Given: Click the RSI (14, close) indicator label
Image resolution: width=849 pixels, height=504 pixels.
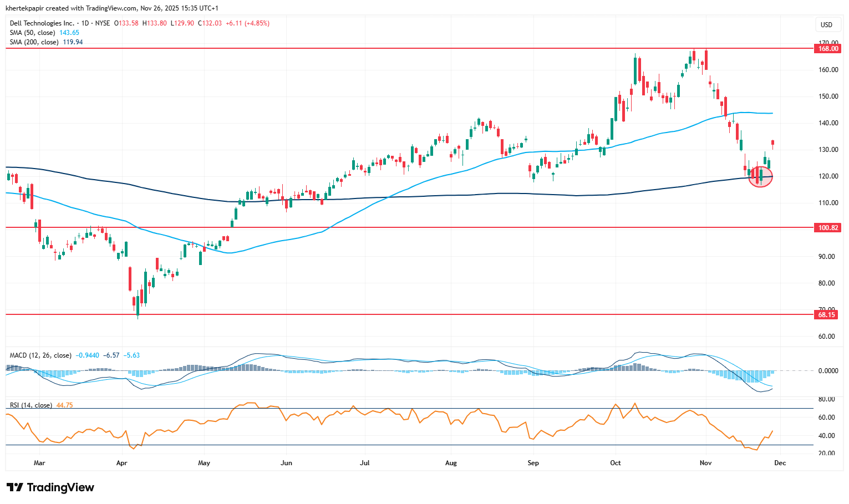Looking at the screenshot, I should pos(31,405).
